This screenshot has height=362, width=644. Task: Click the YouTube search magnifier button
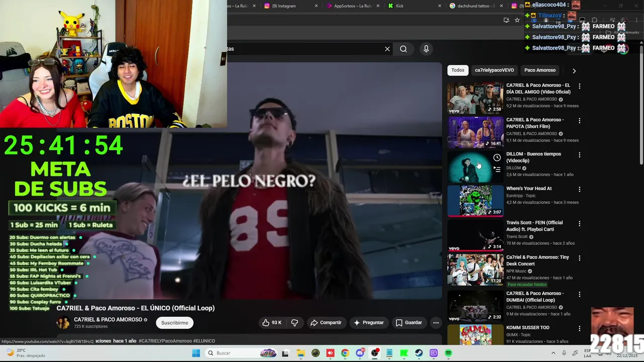click(x=404, y=49)
